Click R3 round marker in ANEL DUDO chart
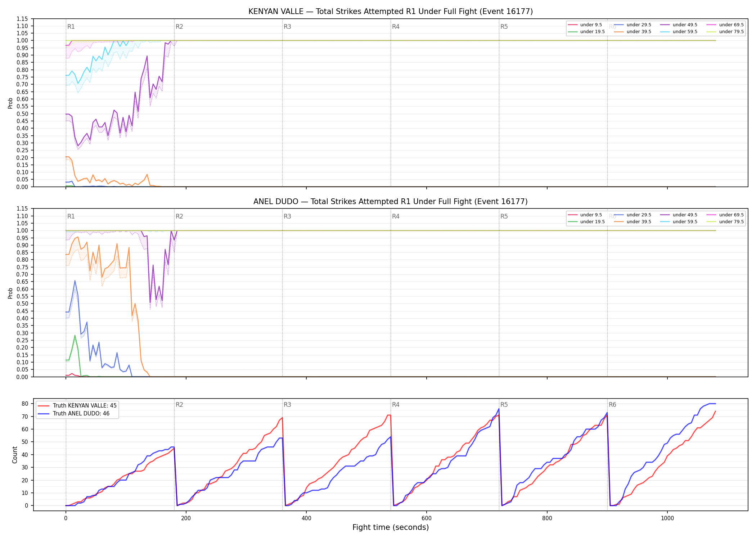 (x=287, y=216)
